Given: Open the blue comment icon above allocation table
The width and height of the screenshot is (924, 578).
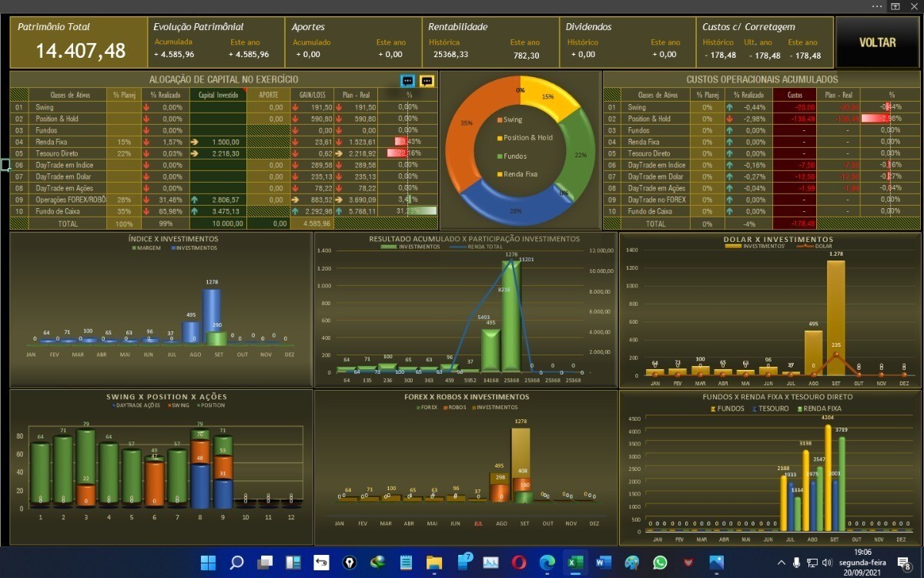Looking at the screenshot, I should [x=408, y=81].
